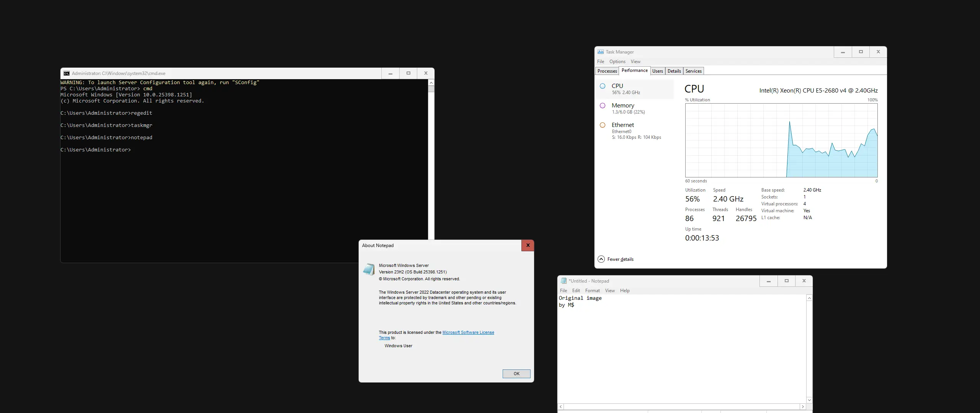Switch to the Services tab
The image size is (980, 413).
tap(693, 71)
